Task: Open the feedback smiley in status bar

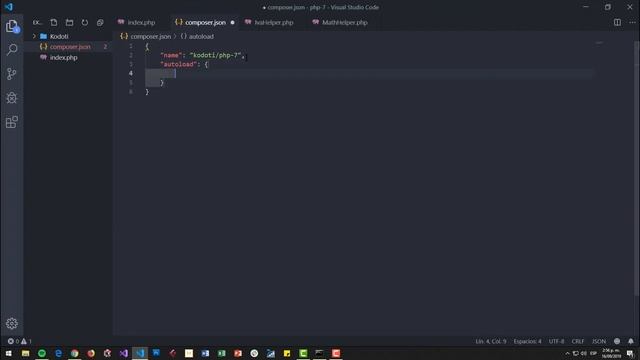Action: 617,341
